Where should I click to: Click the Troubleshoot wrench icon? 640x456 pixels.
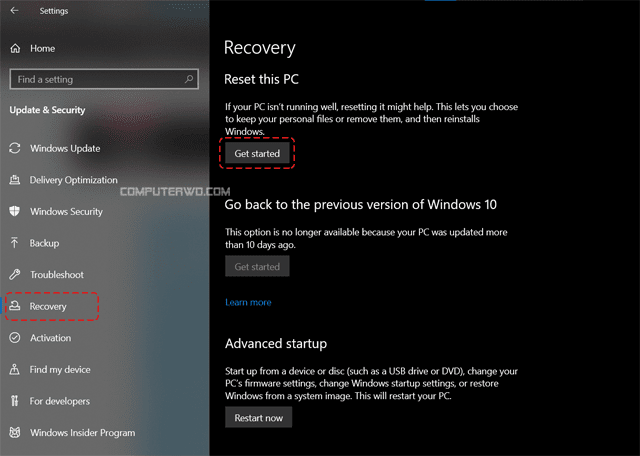[x=15, y=274]
